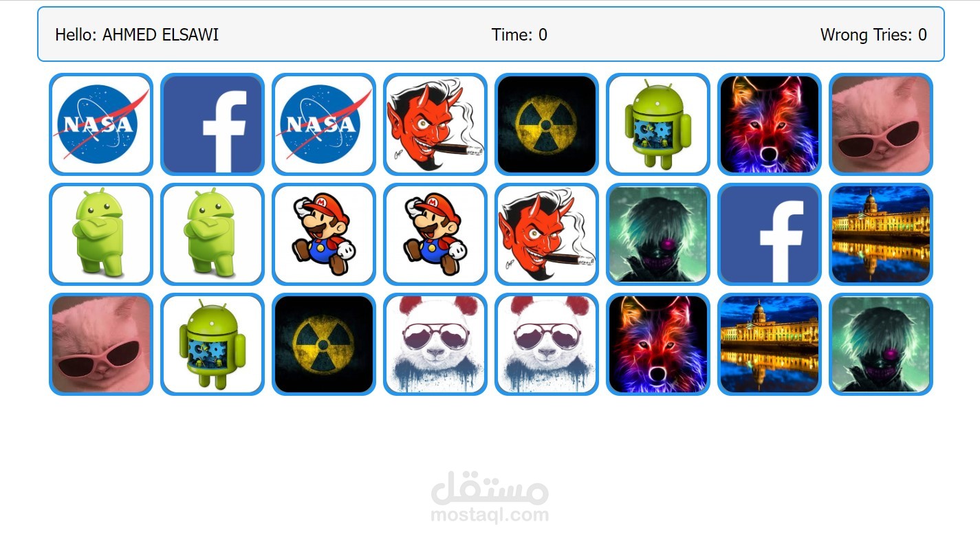The width and height of the screenshot is (980, 536).
Task: Select the first card in the second row
Action: pyautogui.click(x=101, y=234)
